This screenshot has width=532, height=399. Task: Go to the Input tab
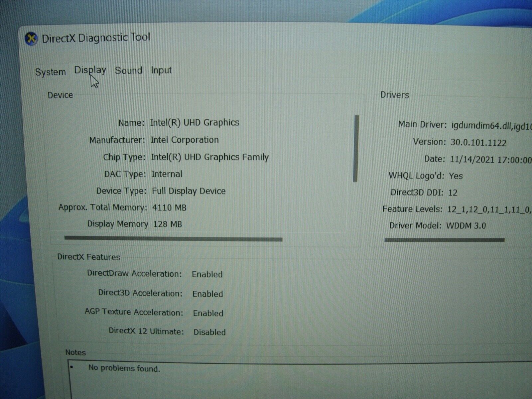[161, 70]
